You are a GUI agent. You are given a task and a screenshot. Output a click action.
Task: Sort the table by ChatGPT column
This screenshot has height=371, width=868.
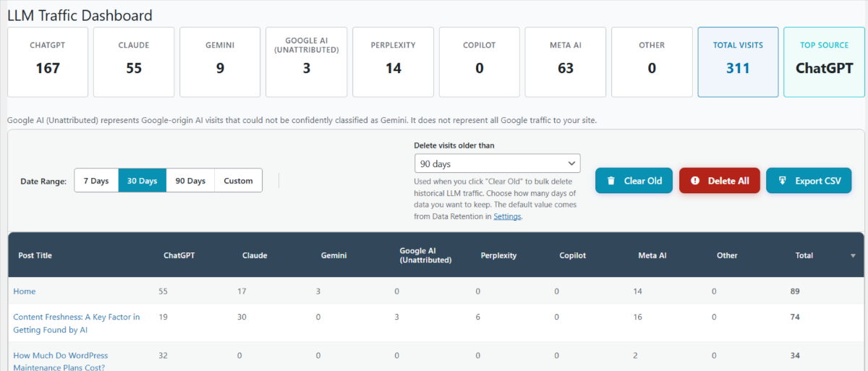pyautogui.click(x=179, y=255)
